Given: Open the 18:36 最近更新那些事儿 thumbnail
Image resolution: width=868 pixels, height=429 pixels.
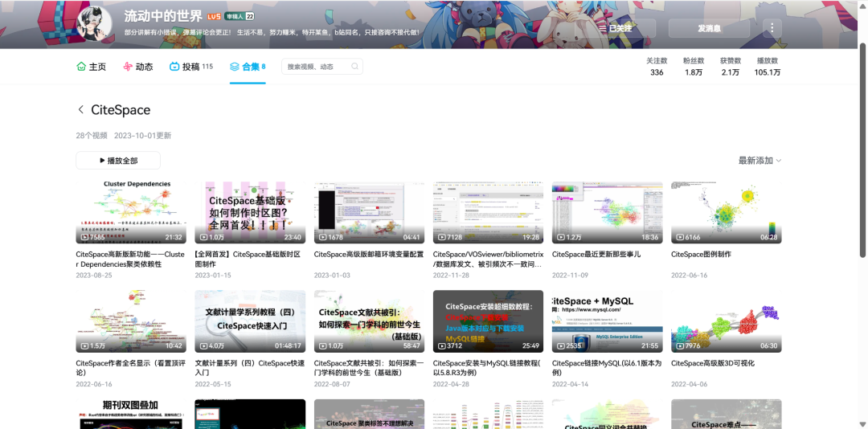Looking at the screenshot, I should click(x=608, y=213).
